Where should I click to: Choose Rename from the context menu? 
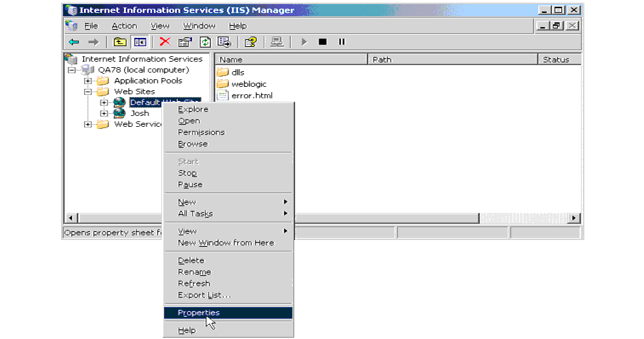coord(228,272)
